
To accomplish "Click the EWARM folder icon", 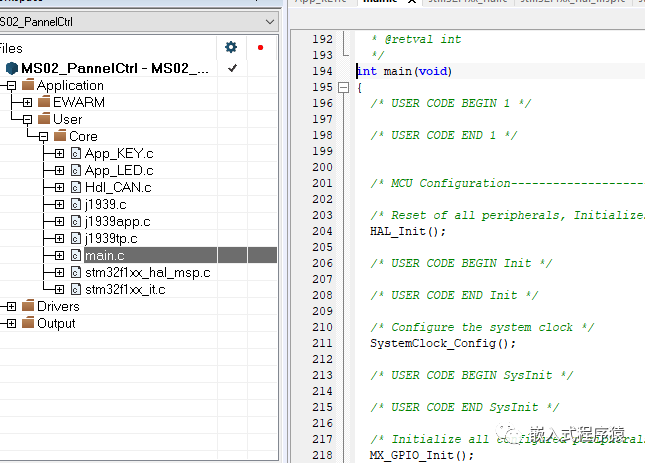I will pyautogui.click(x=44, y=102).
